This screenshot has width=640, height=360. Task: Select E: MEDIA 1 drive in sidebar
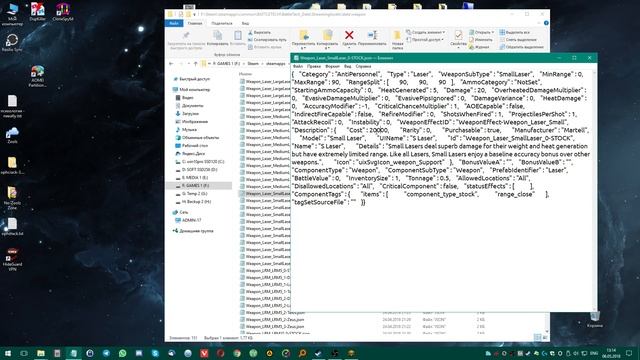point(192,178)
